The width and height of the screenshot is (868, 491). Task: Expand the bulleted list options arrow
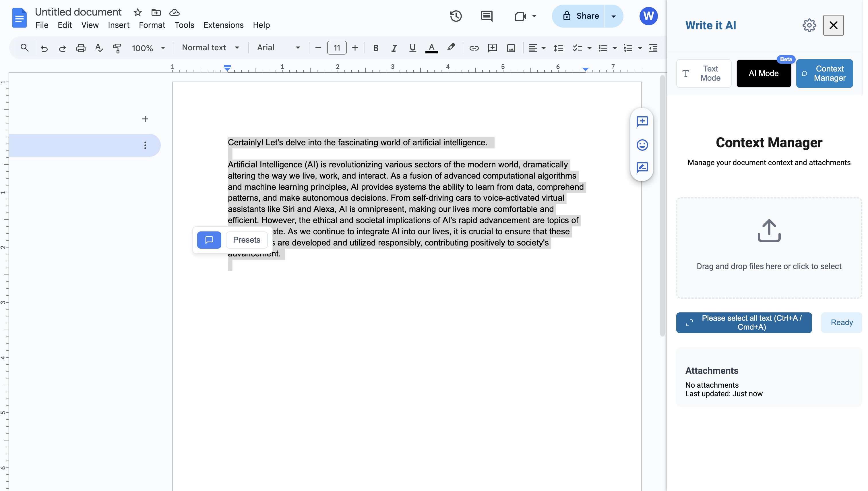coord(615,48)
